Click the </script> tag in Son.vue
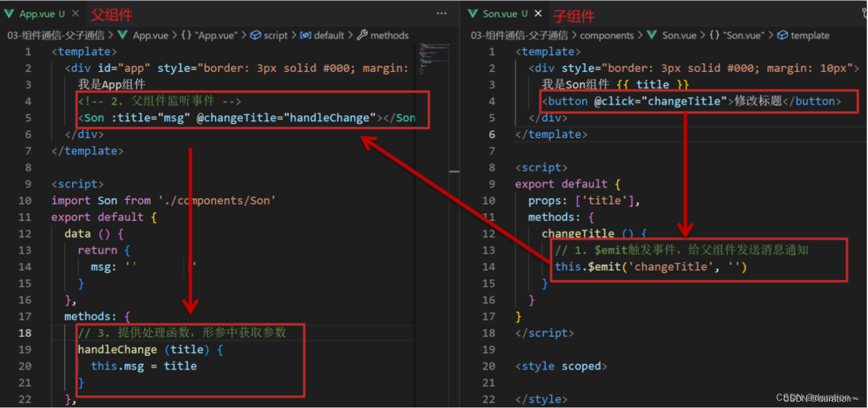868x408 pixels. tap(545, 333)
